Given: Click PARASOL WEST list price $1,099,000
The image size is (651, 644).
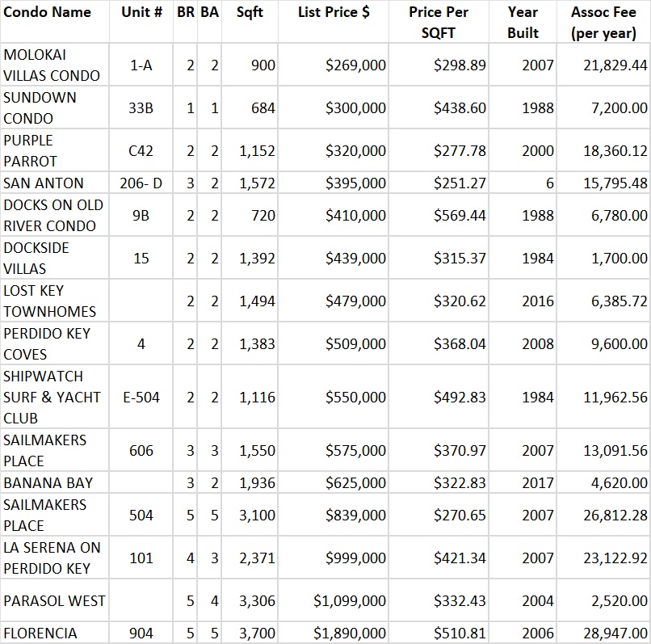Looking at the screenshot, I should tap(350, 601).
